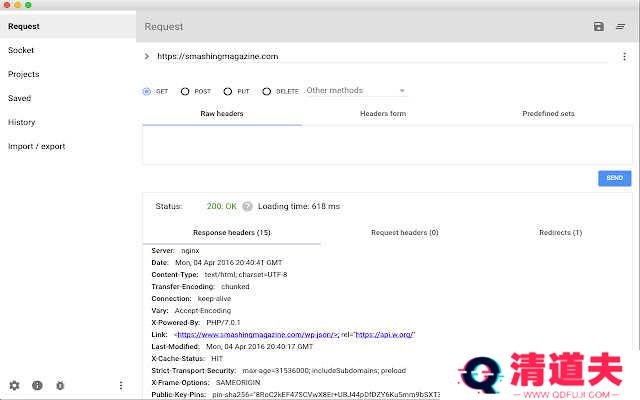This screenshot has height=400, width=640.
Task: Show the Redirects (1) tab
Action: click(560, 232)
